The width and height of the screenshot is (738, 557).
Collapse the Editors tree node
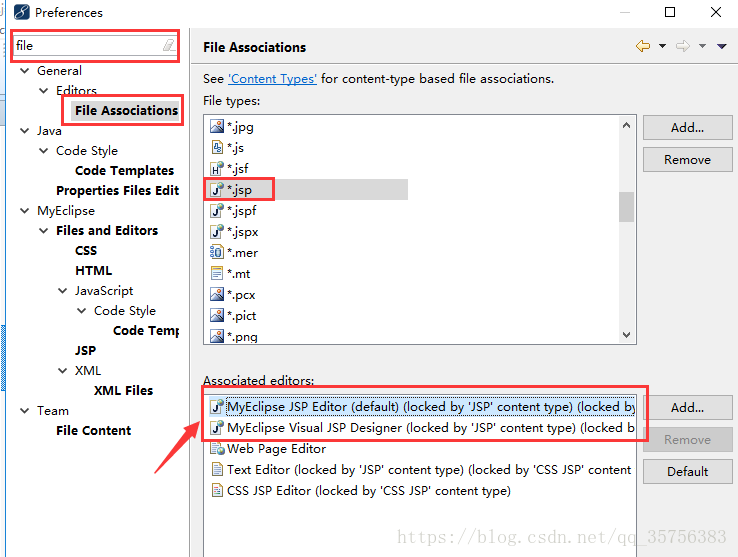click(x=43, y=90)
